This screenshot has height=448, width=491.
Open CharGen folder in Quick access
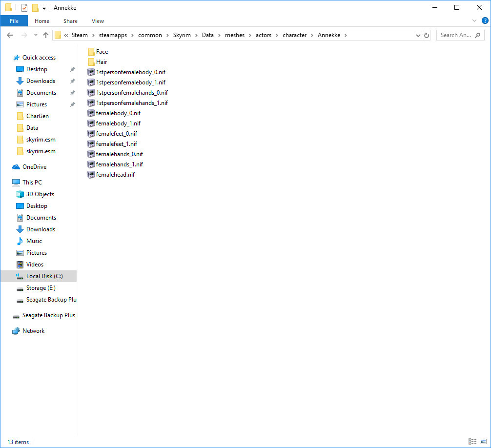33,117
